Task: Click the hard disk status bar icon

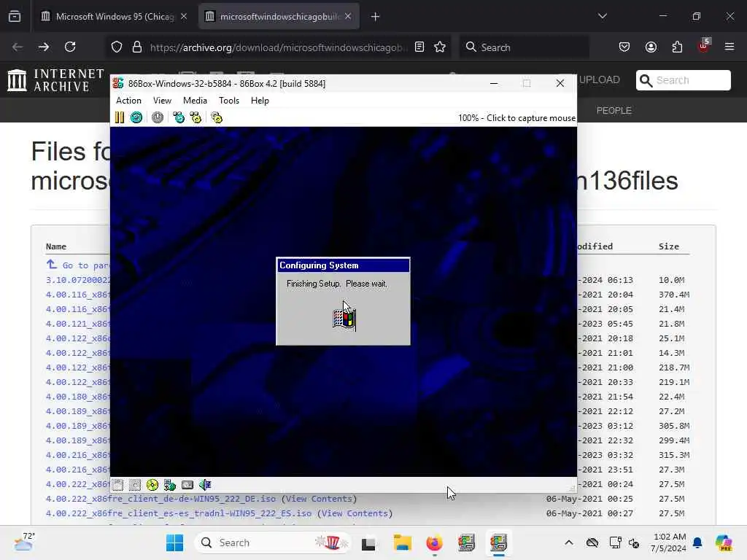Action: (x=187, y=485)
